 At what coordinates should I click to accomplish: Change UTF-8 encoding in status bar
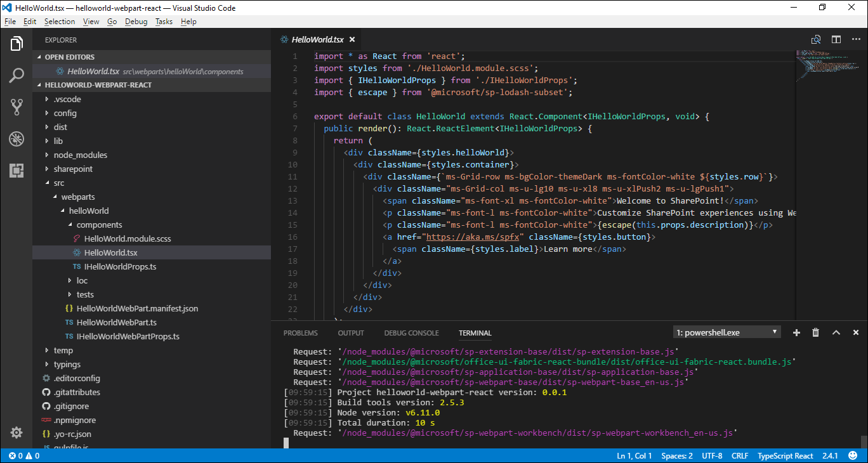click(x=712, y=456)
